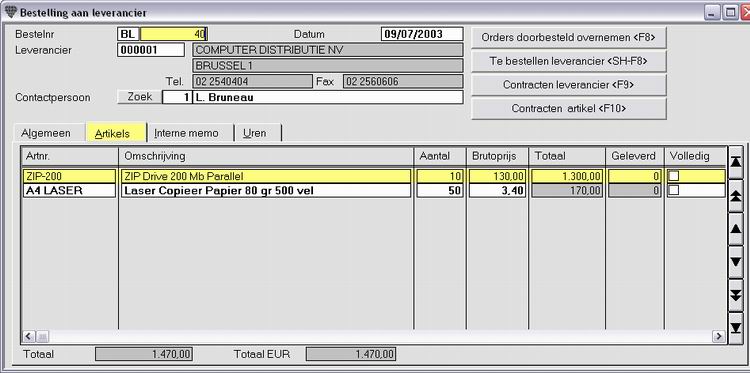Click description ZIP Drive 200 Mb Parallel

pos(265,176)
